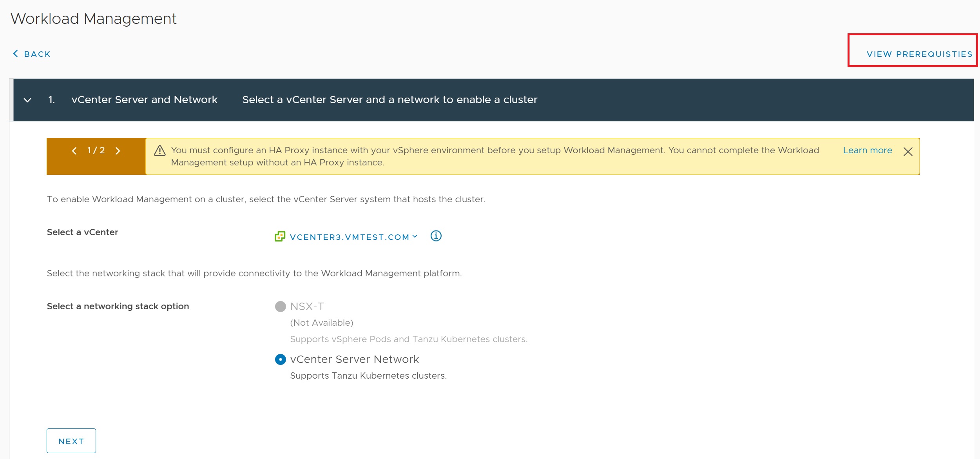Click the back chevron arrow icon
Screen dimensions: 980x459
[x=16, y=54]
